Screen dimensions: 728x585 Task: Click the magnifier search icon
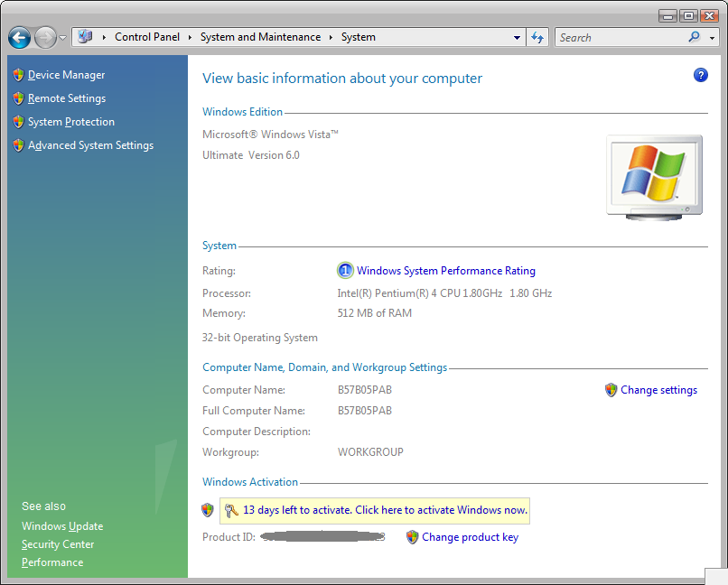(x=694, y=37)
